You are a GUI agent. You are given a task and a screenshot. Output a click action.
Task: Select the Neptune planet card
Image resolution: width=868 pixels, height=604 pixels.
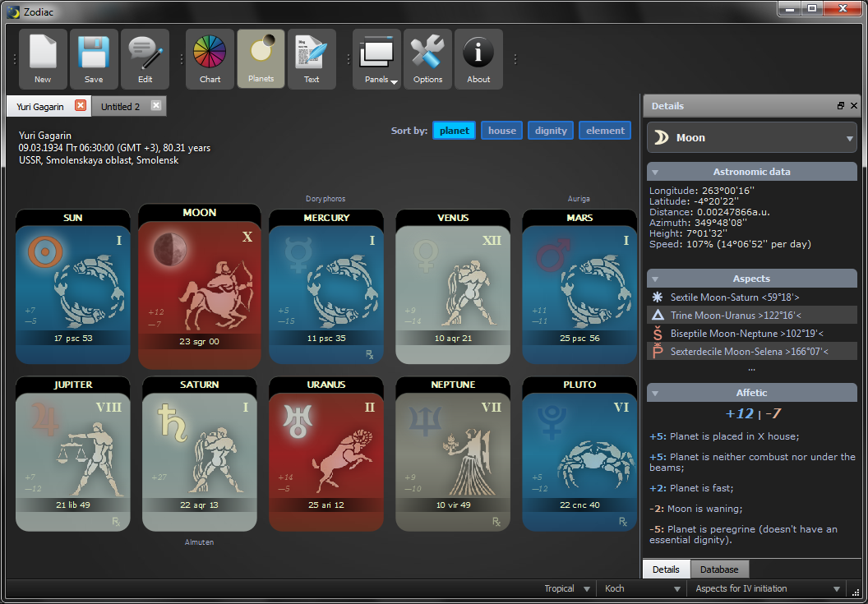click(x=453, y=454)
